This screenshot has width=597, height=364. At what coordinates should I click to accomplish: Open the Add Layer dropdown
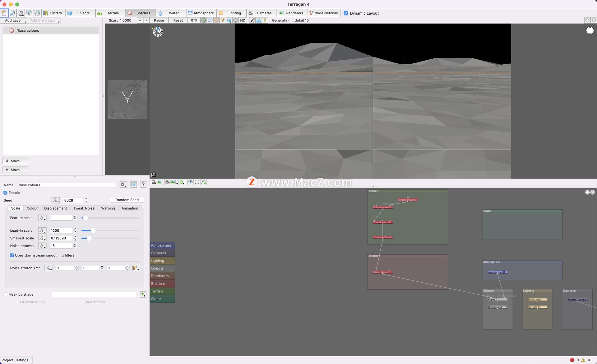[x=14, y=20]
